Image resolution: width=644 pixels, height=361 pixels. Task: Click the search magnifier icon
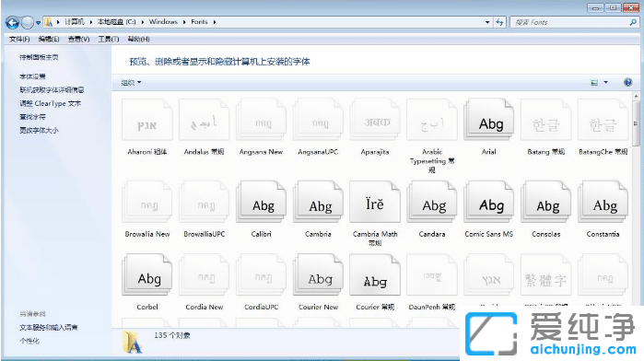[x=633, y=22]
